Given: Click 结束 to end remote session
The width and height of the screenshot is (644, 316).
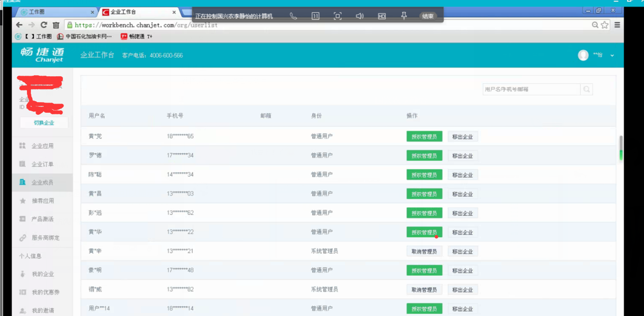Looking at the screenshot, I should coord(428,16).
